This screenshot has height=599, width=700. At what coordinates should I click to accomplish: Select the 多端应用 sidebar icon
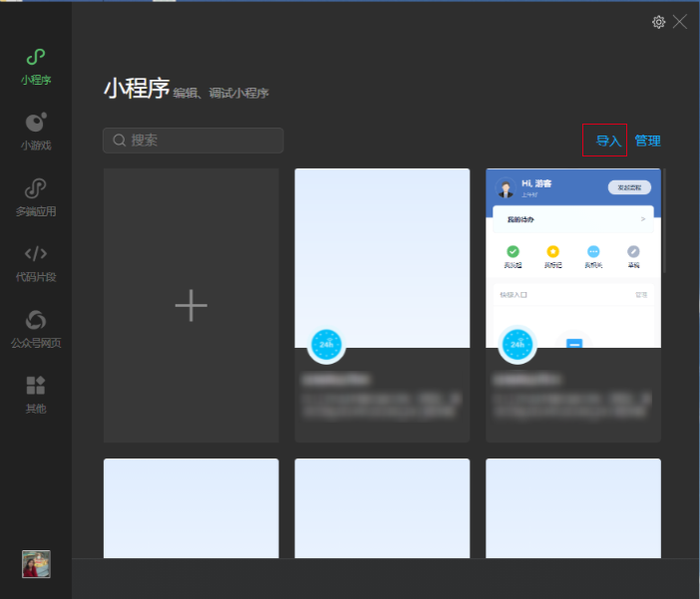coord(36,197)
